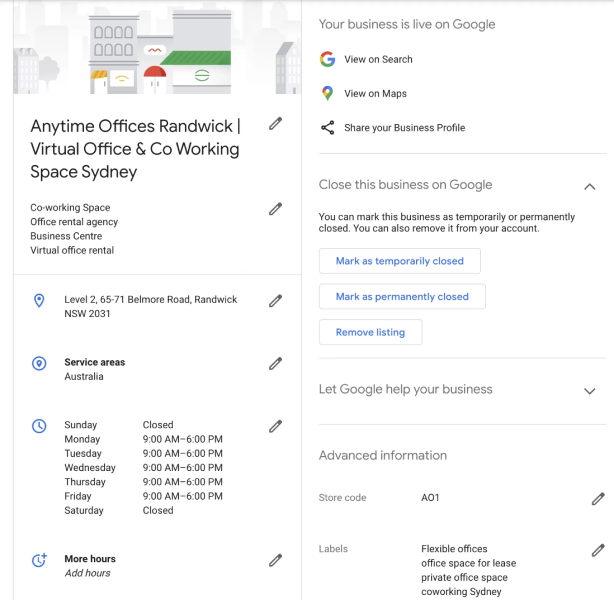This screenshot has width=614, height=600.
Task: Edit the Belmore Road address pencil
Action: pos(275,301)
